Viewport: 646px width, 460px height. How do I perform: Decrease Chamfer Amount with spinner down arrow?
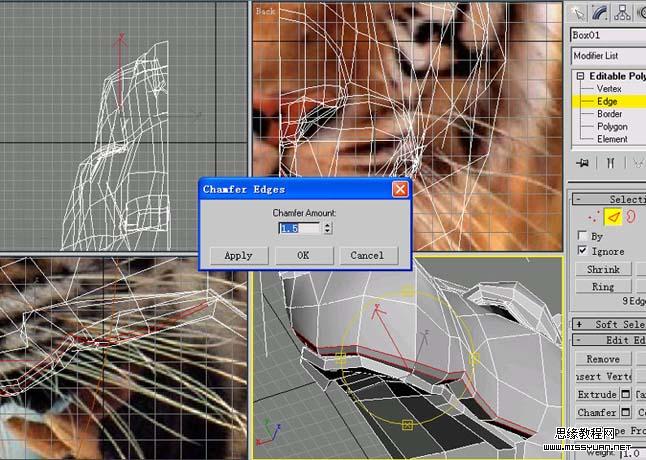tap(328, 231)
